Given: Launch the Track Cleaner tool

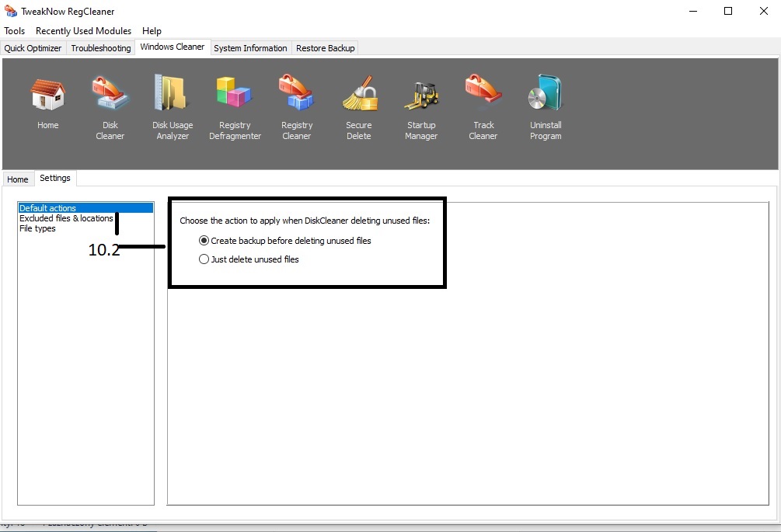Looking at the screenshot, I should click(483, 107).
